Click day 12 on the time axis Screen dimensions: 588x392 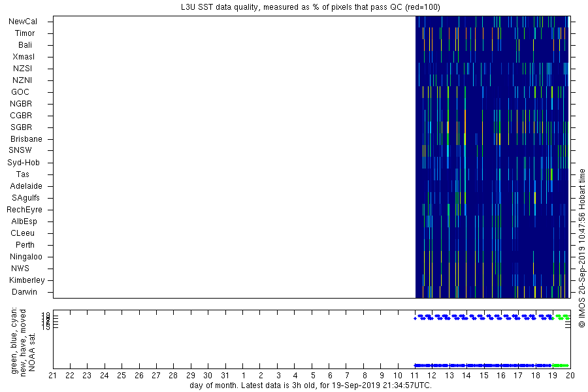(432, 376)
